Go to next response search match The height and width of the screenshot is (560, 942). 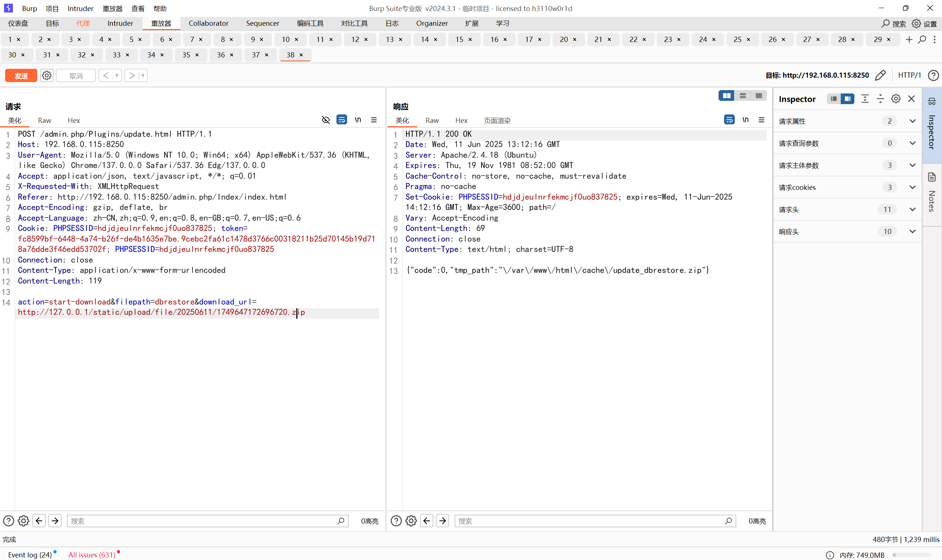(x=442, y=521)
